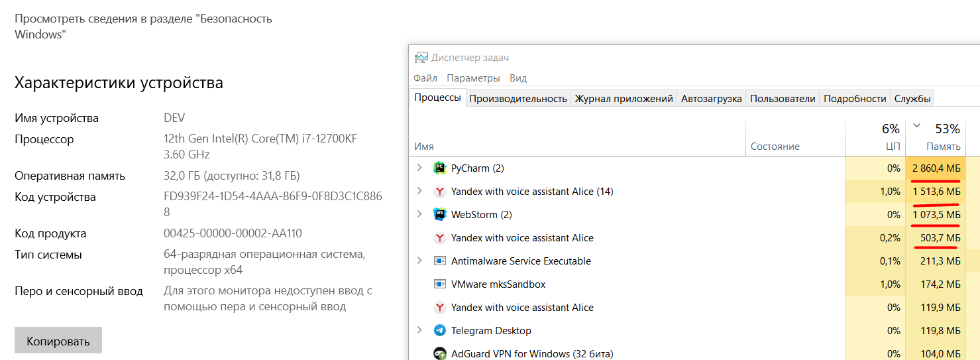Open the Вид menu
Screen dimensions: 980x360
point(518,78)
